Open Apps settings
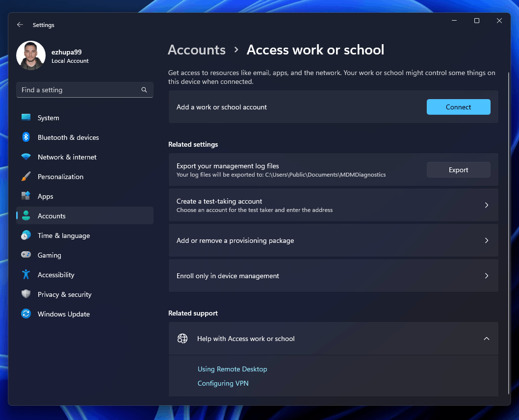519x420 pixels. (x=85, y=196)
